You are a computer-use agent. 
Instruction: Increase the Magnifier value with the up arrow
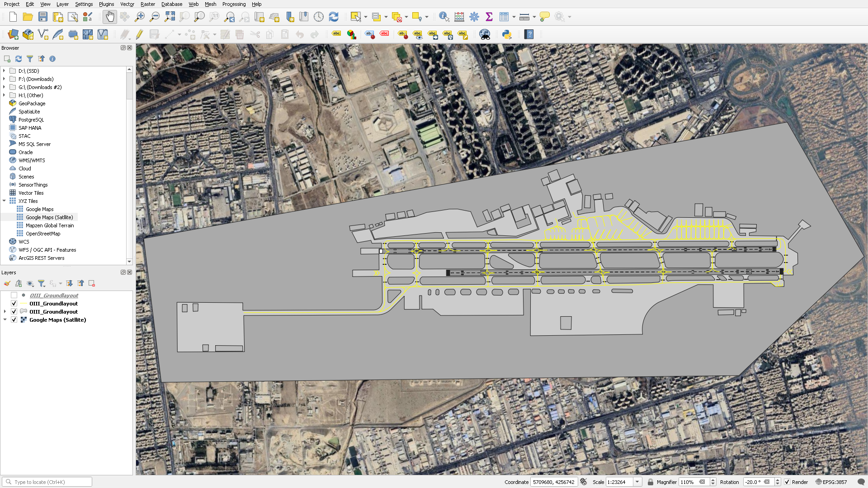713,480
